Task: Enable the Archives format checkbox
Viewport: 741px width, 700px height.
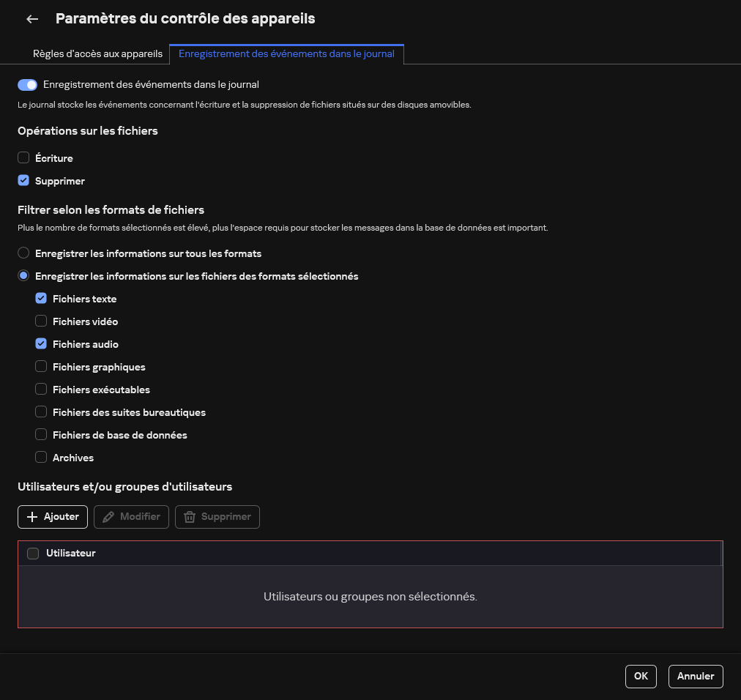Action: click(x=41, y=457)
